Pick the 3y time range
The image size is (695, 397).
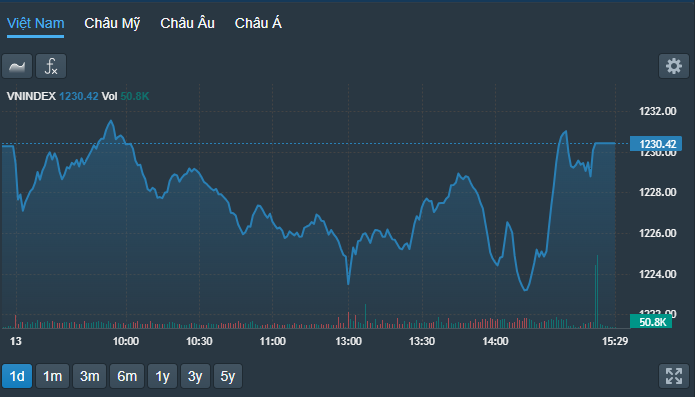[195, 376]
